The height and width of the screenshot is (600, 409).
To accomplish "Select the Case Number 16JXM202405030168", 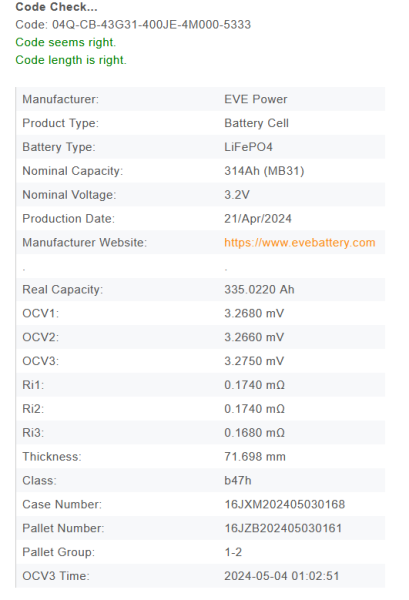I will click(285, 504).
